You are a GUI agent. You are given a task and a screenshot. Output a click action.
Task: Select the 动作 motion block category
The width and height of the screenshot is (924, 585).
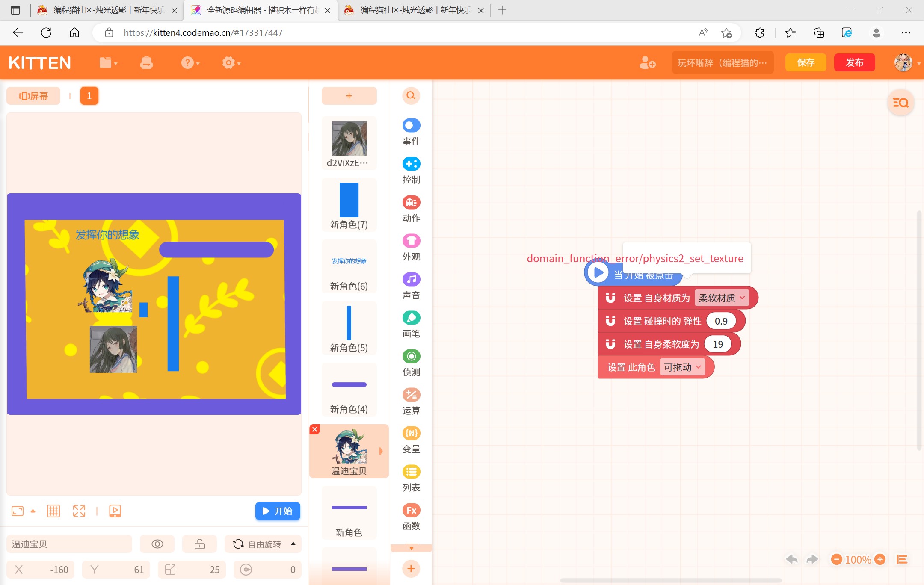tap(411, 209)
